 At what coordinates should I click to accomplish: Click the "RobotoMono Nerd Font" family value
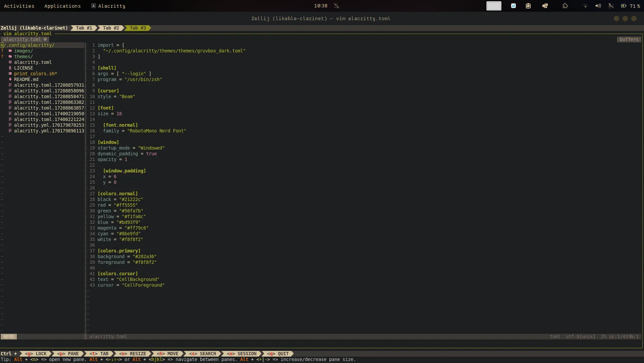(157, 131)
